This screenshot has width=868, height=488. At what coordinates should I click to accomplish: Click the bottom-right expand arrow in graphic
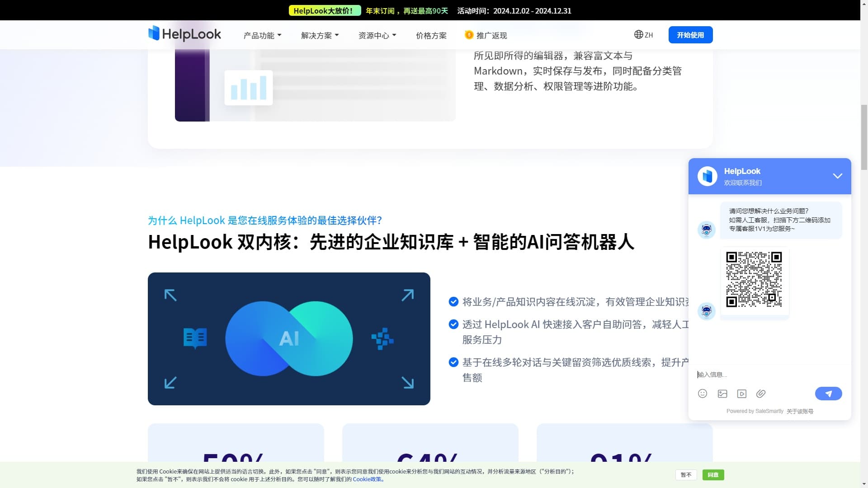(407, 382)
